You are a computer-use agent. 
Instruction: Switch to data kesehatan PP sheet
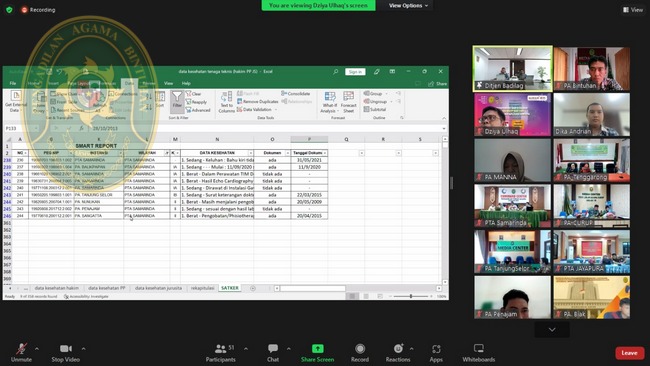click(x=107, y=288)
